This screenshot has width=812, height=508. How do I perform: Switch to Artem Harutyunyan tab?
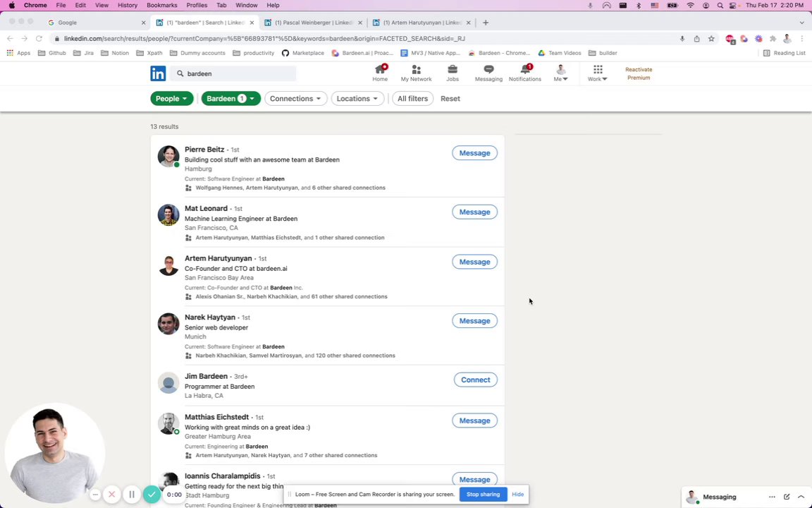click(x=421, y=23)
